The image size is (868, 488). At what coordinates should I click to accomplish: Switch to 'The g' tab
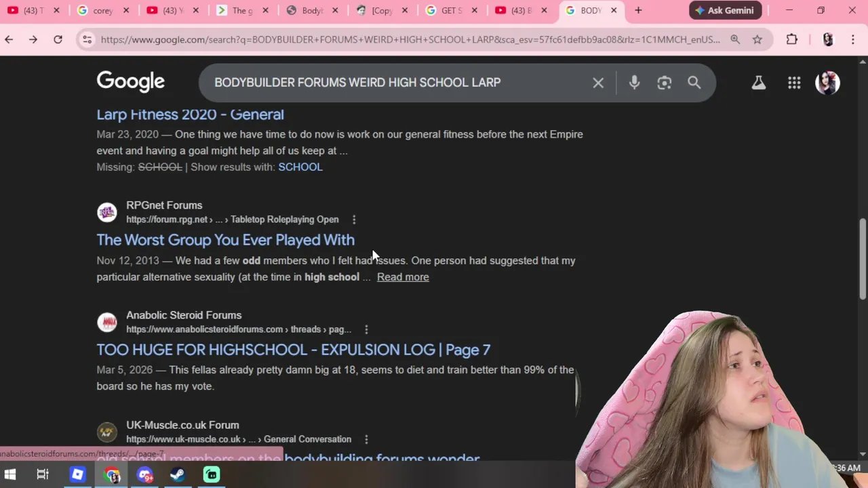241,10
